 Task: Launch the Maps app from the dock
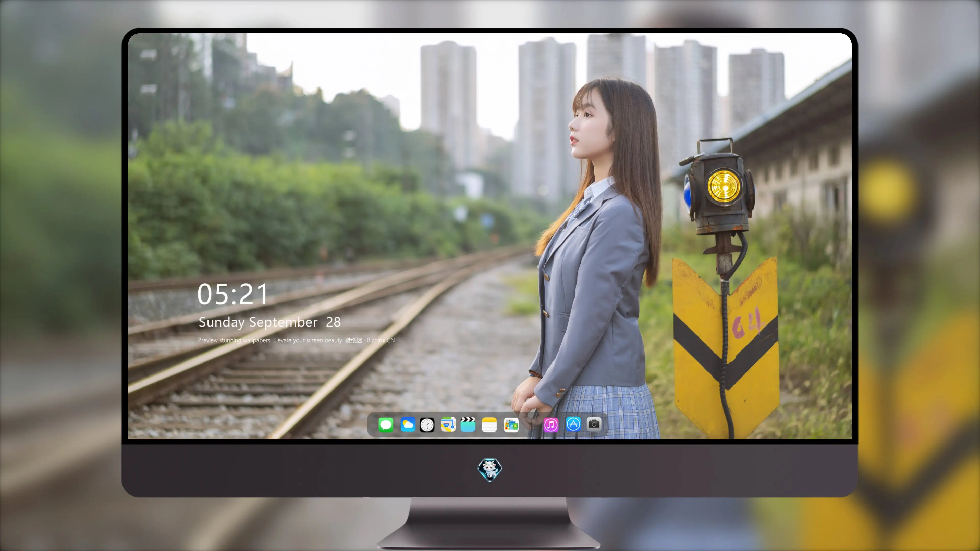pos(448,425)
